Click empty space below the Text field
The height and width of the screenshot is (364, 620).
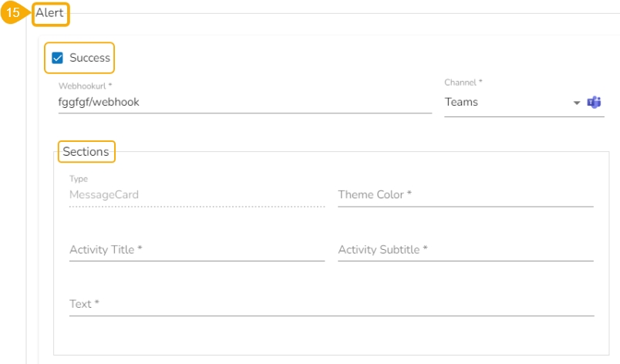(332, 335)
